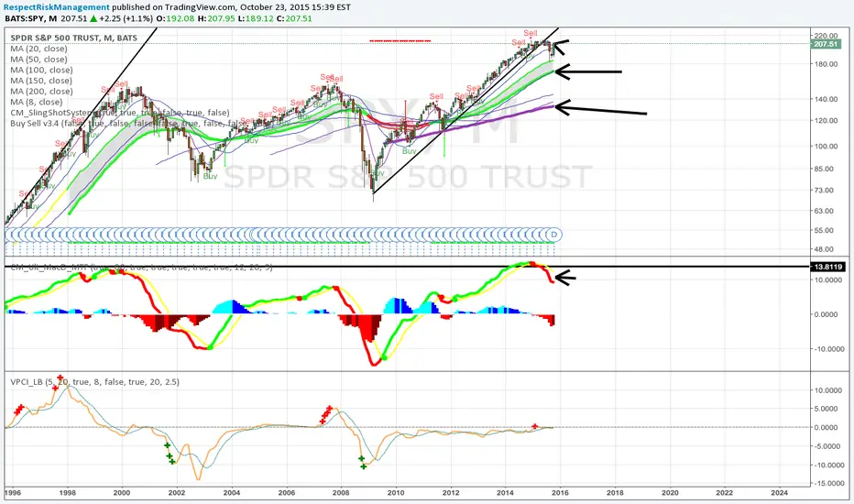Click the 2002 label on time axis
854x504 pixels.
coord(177,493)
